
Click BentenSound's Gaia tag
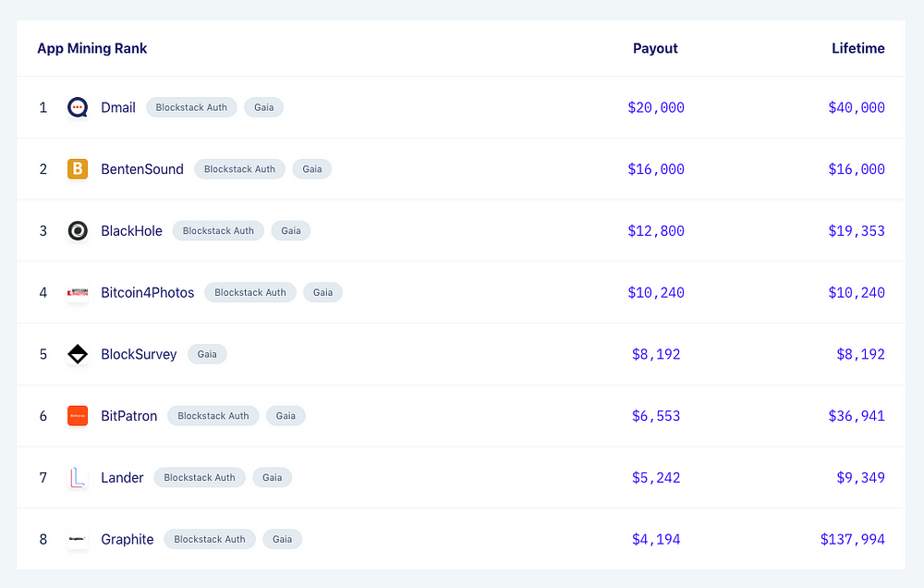(x=312, y=169)
